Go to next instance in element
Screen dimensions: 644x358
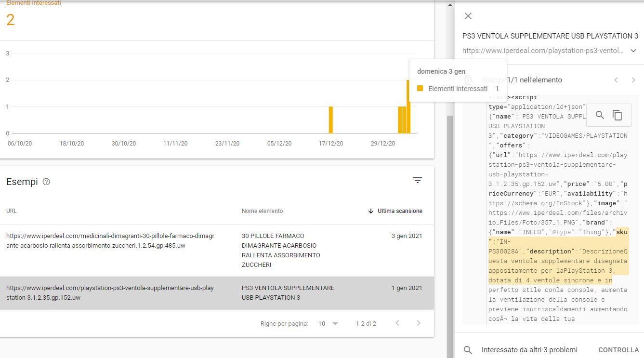click(x=633, y=80)
